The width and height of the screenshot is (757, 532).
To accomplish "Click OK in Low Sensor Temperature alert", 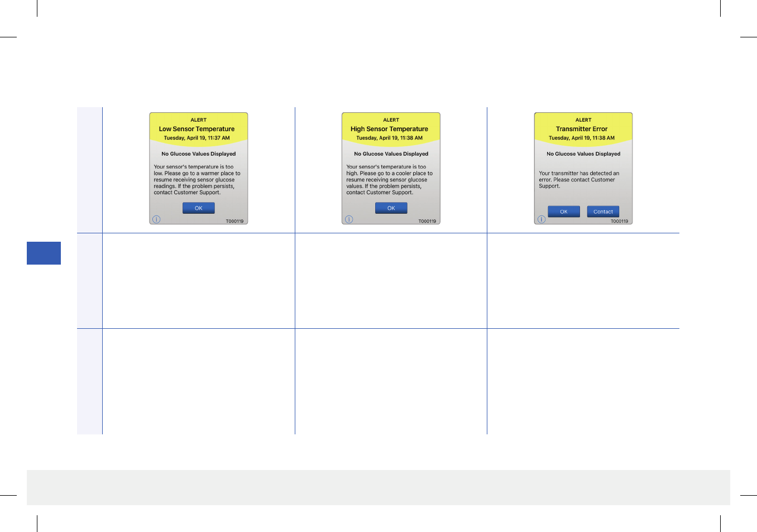I will [x=198, y=208].
